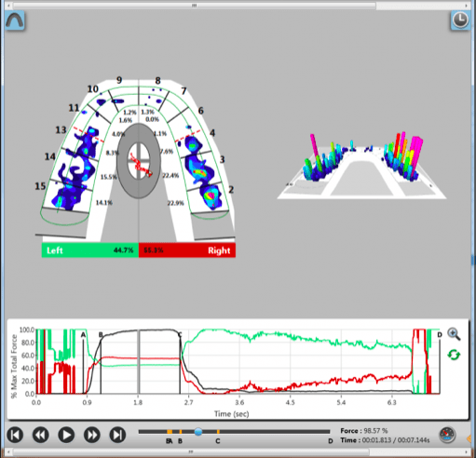Image resolution: width=476 pixels, height=458 pixels.
Task: Click the rewind playback button
Action: (41, 435)
